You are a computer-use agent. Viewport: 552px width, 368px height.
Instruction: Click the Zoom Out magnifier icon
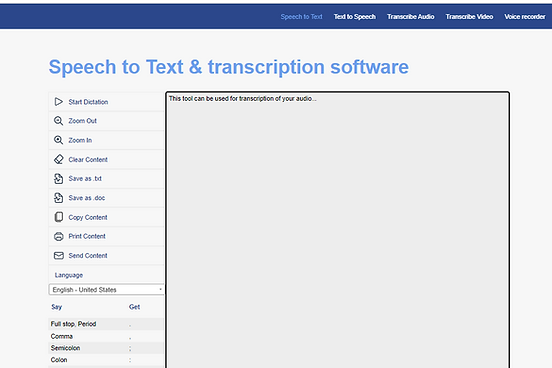point(58,121)
